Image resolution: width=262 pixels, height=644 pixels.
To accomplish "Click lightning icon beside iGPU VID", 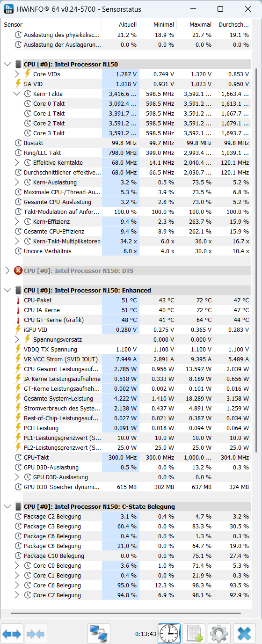I will (18, 329).
